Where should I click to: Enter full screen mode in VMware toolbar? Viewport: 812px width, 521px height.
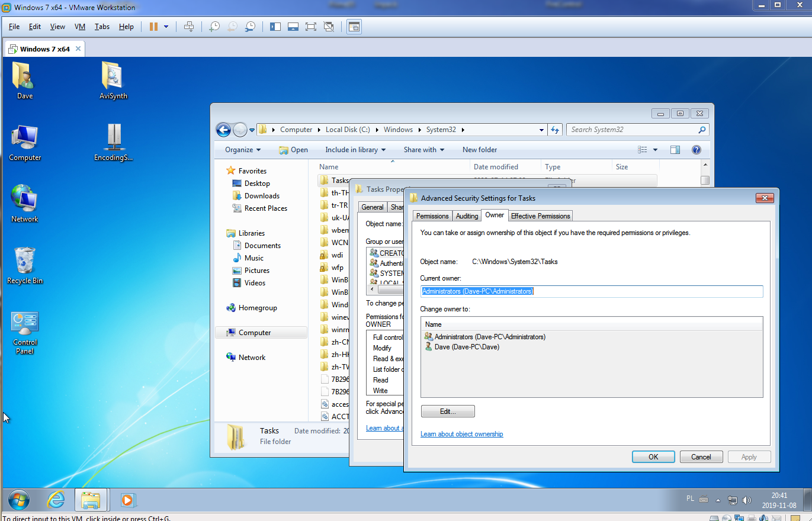[311, 27]
